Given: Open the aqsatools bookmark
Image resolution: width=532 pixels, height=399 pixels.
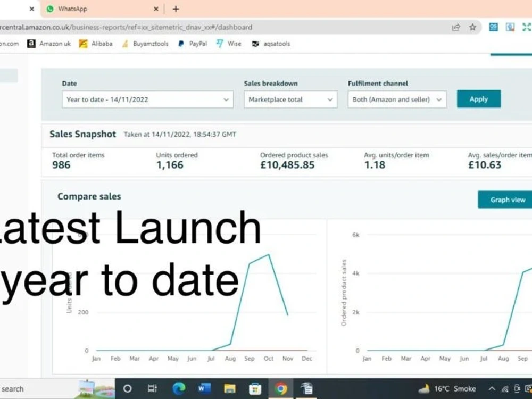Looking at the screenshot, I should click(271, 44).
